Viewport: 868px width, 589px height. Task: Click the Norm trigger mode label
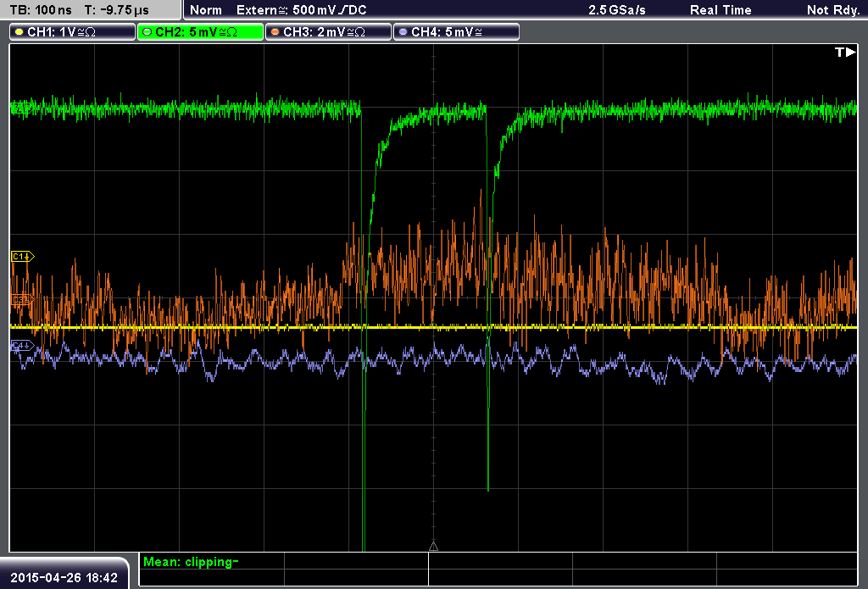click(x=205, y=10)
